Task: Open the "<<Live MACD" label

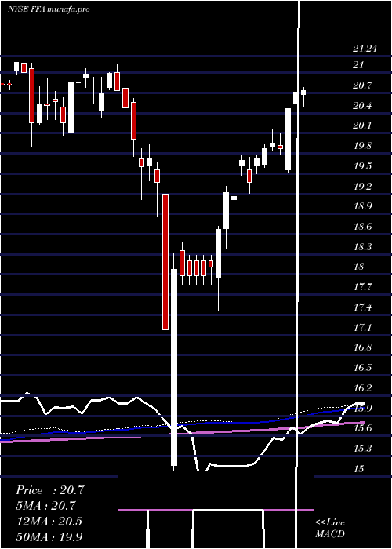Action: (x=330, y=529)
